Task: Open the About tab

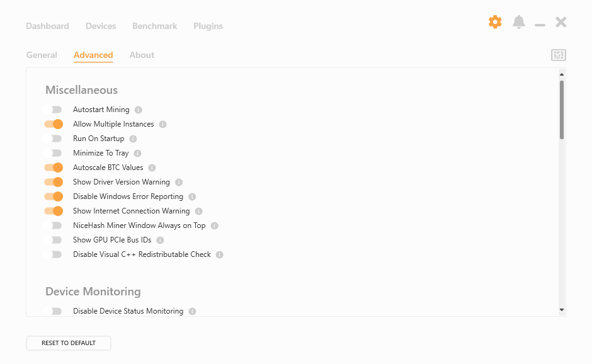Action: [142, 55]
